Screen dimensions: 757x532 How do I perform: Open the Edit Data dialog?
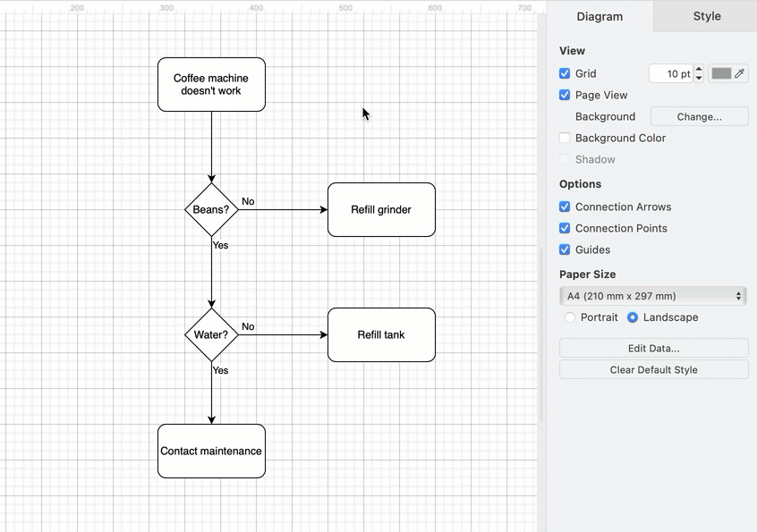[x=653, y=348]
